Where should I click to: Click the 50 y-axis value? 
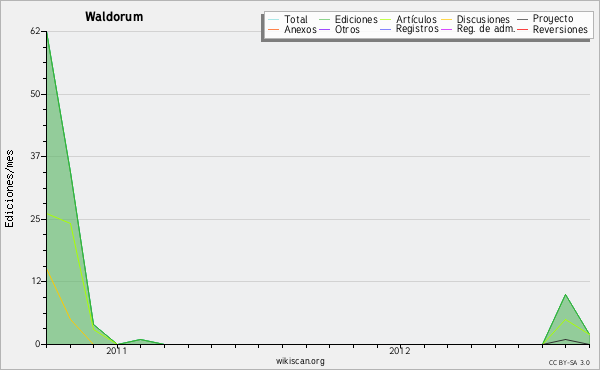[35, 94]
